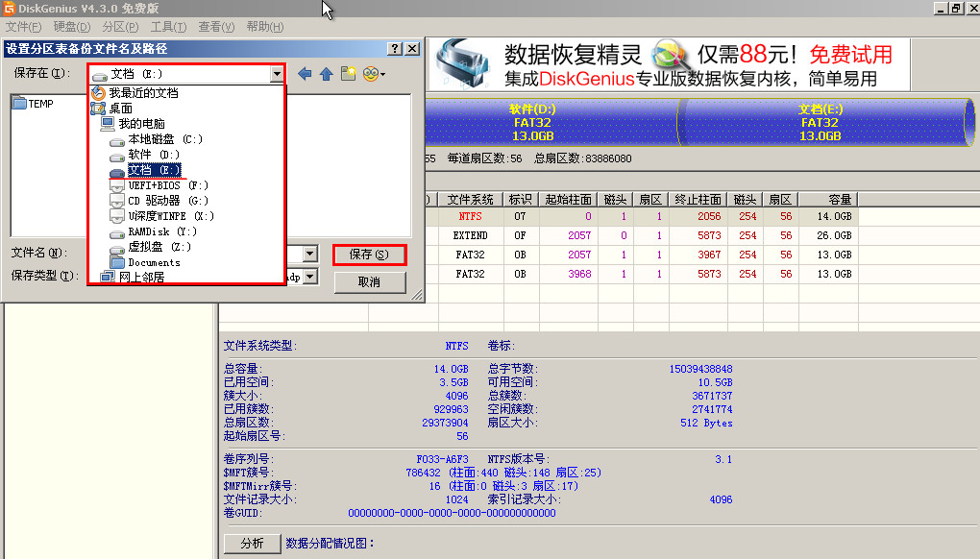Minimize the DiskGenius main window
Viewport: 980px width, 559px height.
tap(942, 8)
